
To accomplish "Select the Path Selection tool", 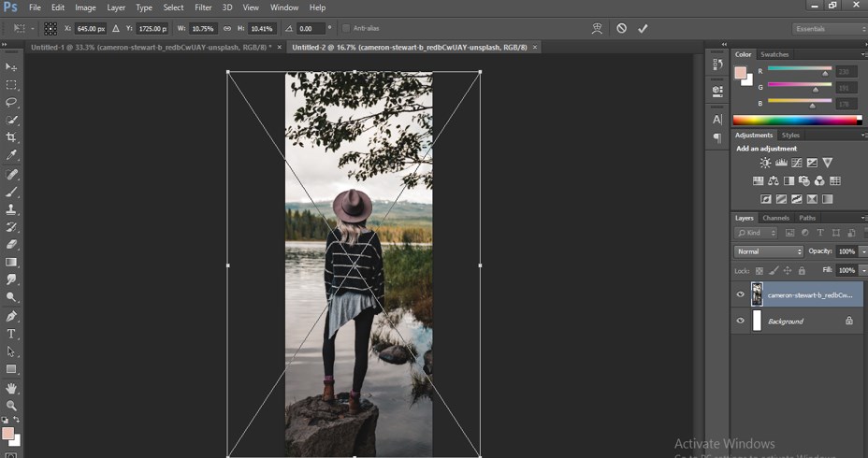I will pyautogui.click(x=11, y=351).
